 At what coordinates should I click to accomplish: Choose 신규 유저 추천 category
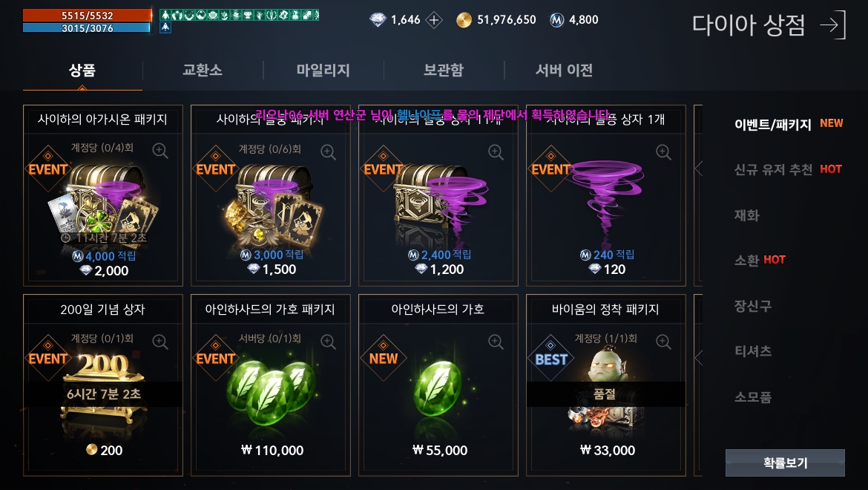pos(787,169)
